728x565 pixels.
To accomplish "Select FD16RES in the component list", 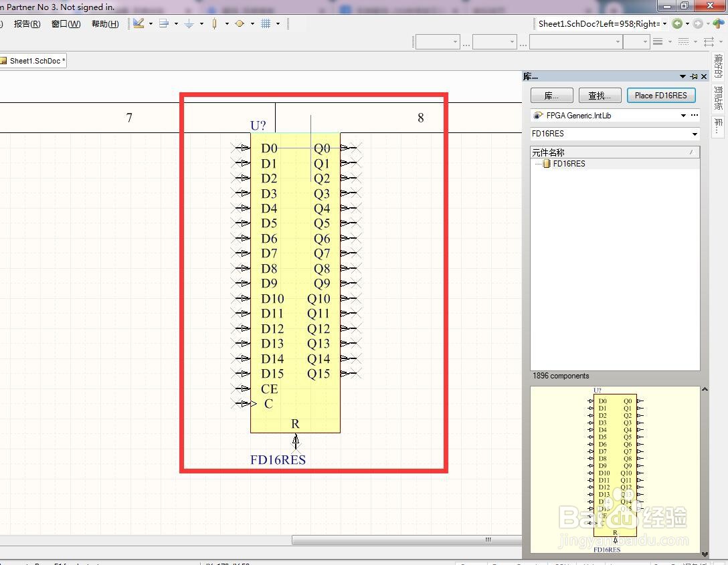I will (x=569, y=164).
